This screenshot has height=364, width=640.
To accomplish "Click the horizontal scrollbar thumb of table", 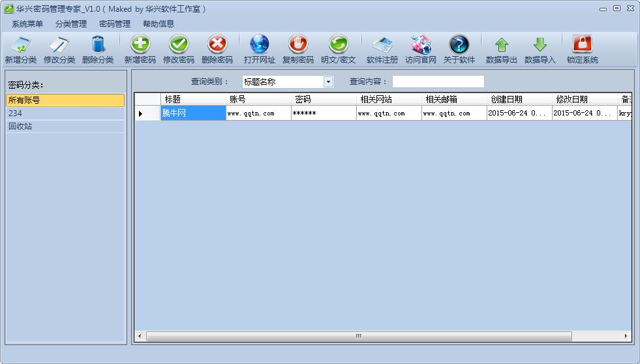I will (358, 337).
